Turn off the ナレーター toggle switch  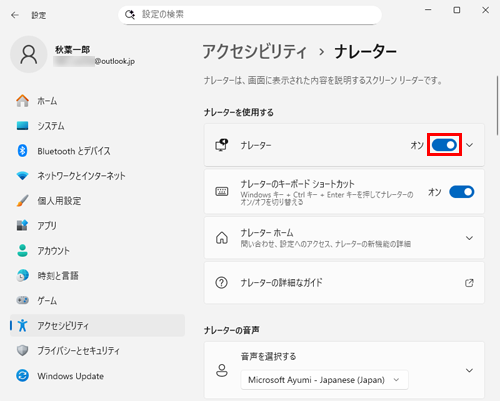point(444,145)
